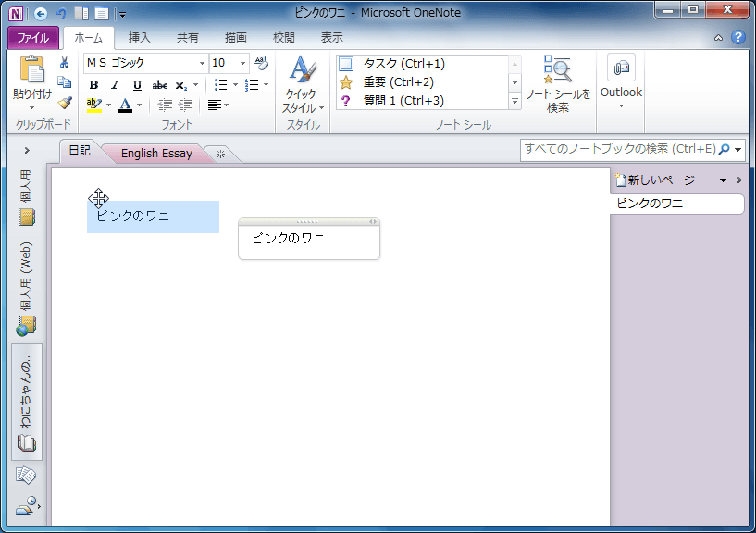
Task: Toggle strikethrough formatting
Action: tap(159, 85)
